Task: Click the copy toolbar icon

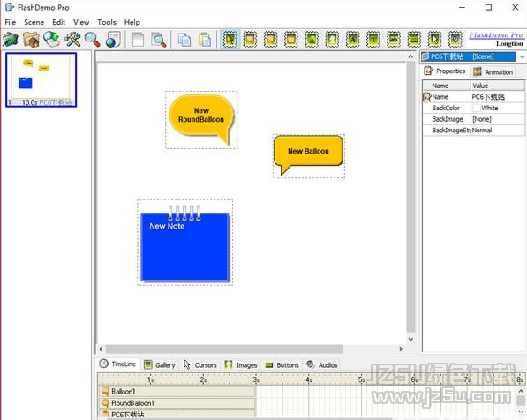Action: click(x=184, y=40)
